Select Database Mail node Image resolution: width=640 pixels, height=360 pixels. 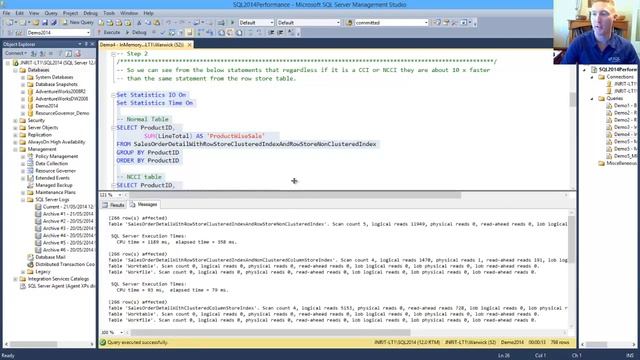(50, 257)
